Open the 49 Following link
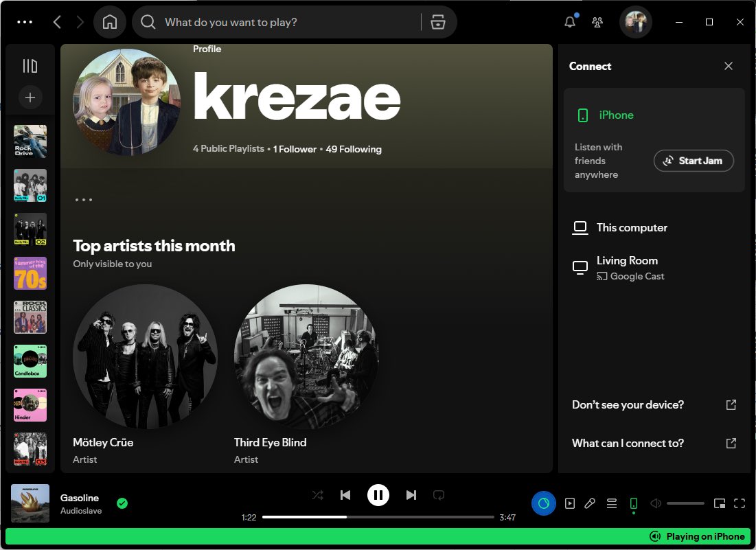This screenshot has width=756, height=550. pos(354,149)
